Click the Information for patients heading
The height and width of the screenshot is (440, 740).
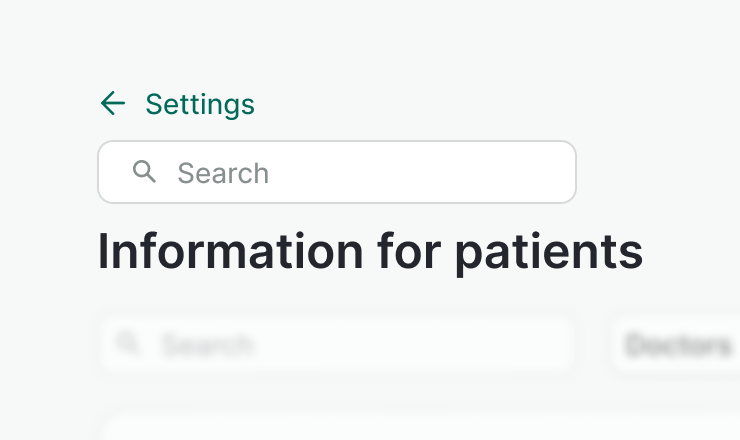370,252
